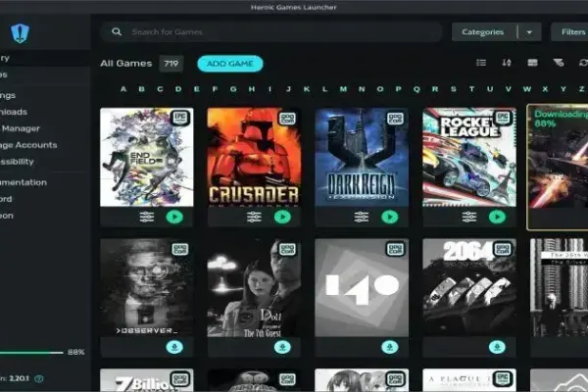Download the 140 game
The height and width of the screenshot is (392, 588).
coord(390,347)
